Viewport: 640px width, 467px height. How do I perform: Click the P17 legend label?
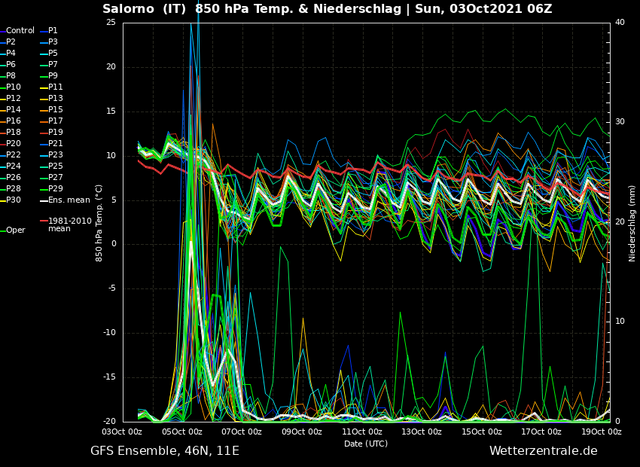coord(55,121)
